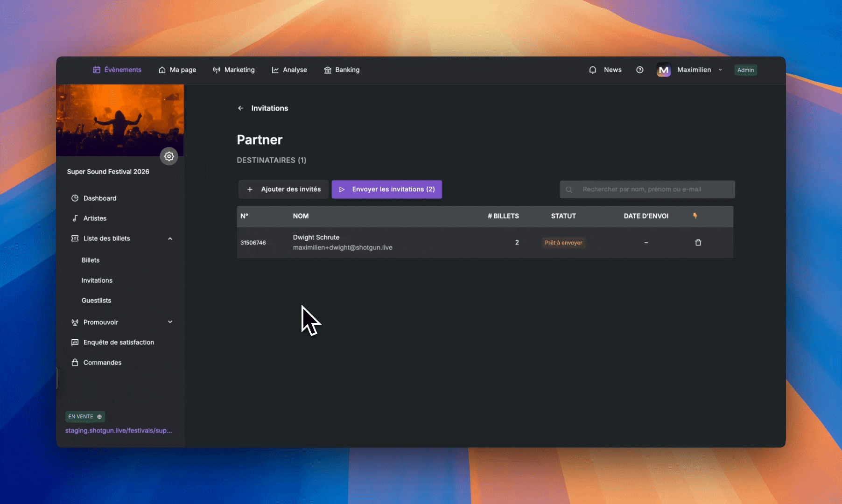Open the Évènements tab
Viewport: 842px width, 504px height.
coord(117,70)
